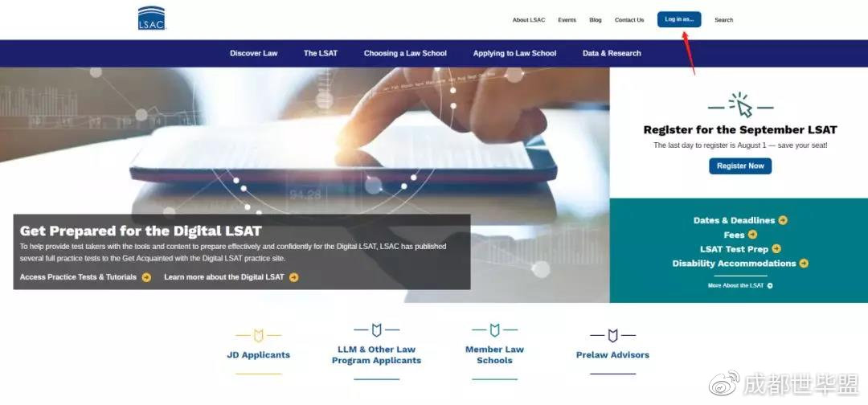Click shield icon above Member Law Schools
Screen dimensions: 868x405
point(494,330)
